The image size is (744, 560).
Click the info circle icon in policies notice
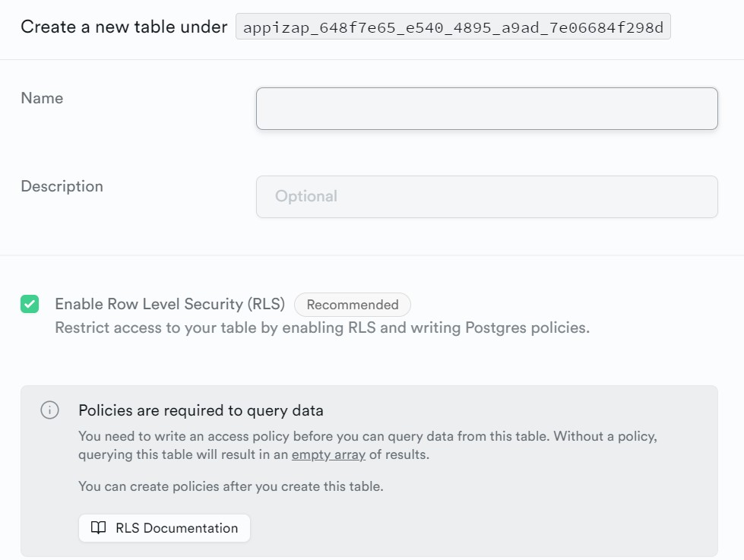point(50,410)
